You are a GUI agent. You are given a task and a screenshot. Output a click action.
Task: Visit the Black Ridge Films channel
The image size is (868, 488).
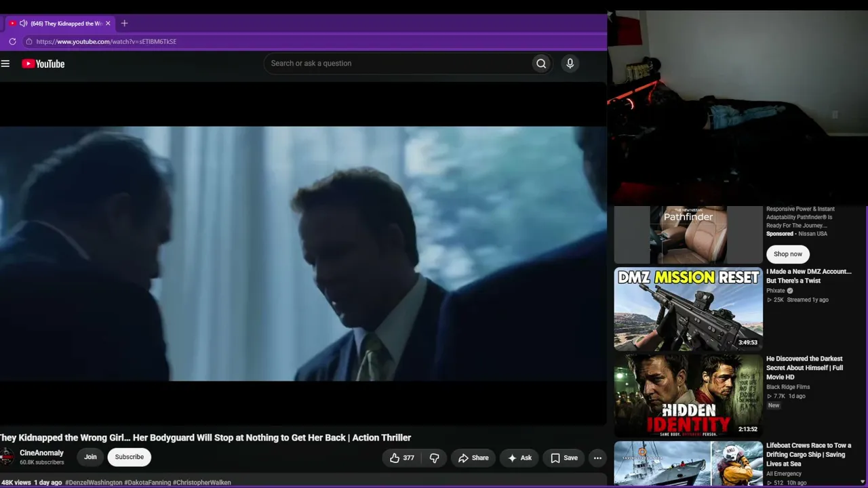[788, 387]
